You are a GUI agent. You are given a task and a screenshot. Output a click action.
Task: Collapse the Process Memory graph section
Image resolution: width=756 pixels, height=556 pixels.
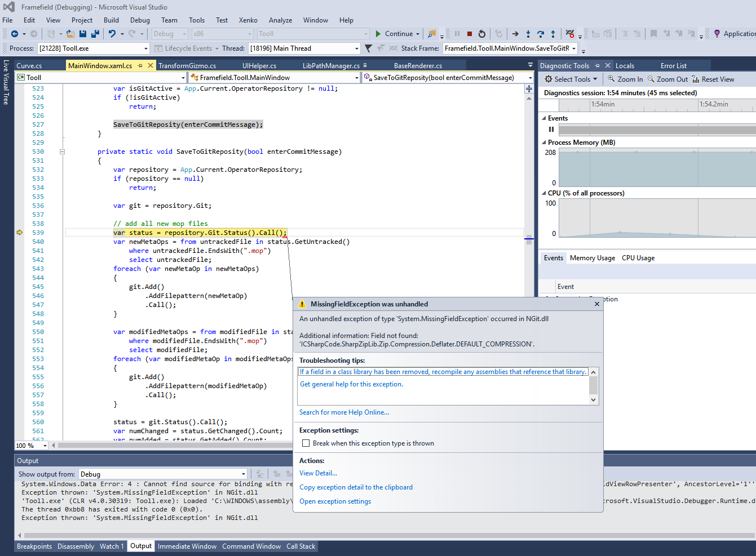tap(544, 143)
